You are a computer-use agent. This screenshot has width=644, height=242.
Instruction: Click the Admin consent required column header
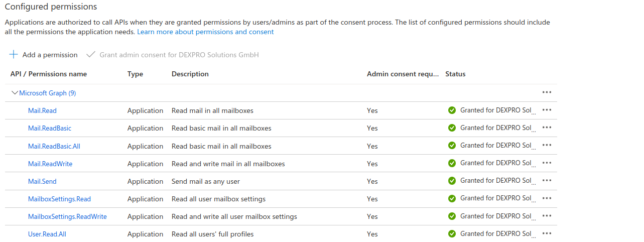click(x=403, y=74)
